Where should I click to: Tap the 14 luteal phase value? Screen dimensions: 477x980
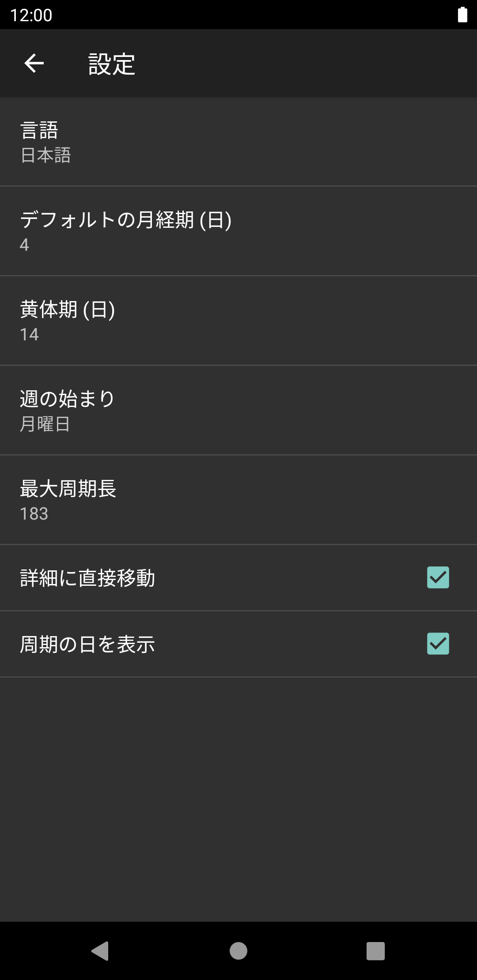tap(30, 335)
